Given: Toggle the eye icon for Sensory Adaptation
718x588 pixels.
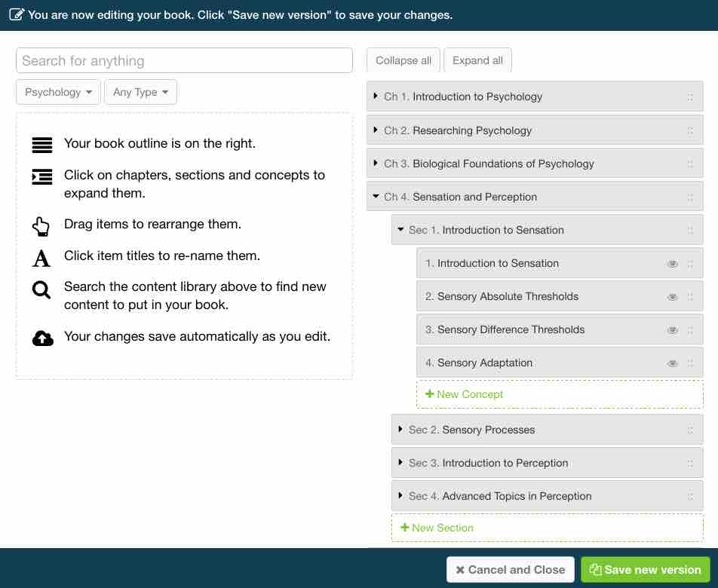Looking at the screenshot, I should 672,363.
